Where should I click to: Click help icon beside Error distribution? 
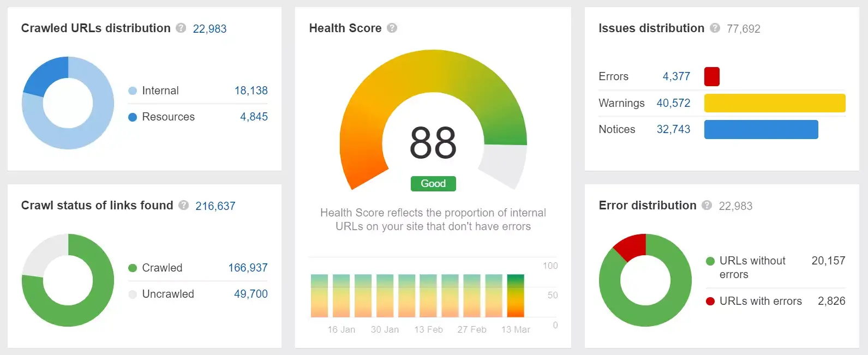click(x=707, y=205)
